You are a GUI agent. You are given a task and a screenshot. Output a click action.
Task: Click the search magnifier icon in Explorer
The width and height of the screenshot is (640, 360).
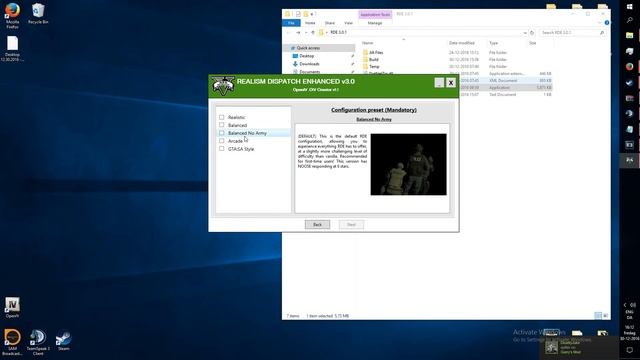click(602, 33)
